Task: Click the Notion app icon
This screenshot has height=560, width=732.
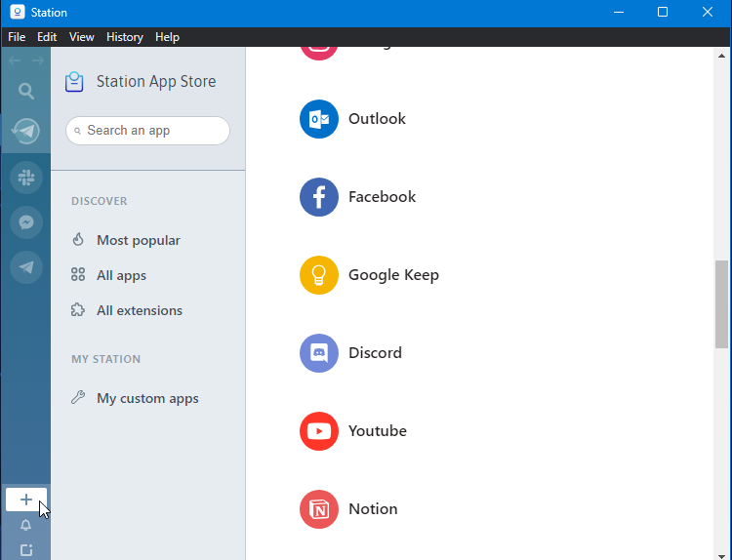Action: point(319,508)
